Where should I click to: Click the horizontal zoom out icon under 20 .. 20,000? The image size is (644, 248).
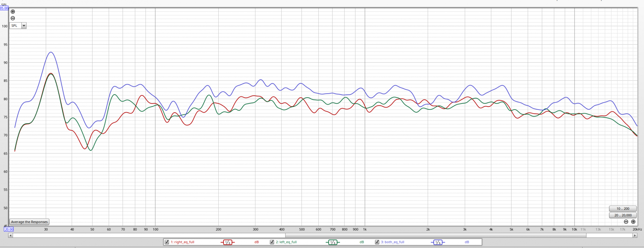point(626,222)
